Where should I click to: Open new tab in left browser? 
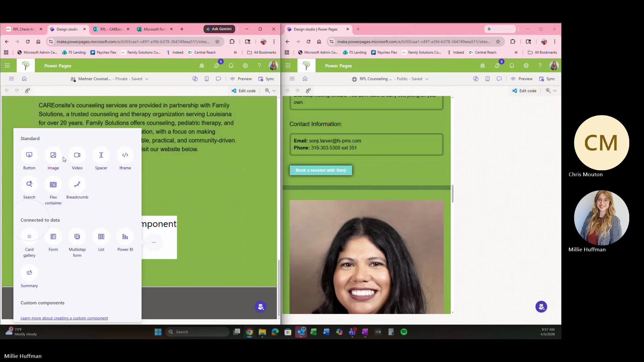pyautogui.click(x=182, y=29)
